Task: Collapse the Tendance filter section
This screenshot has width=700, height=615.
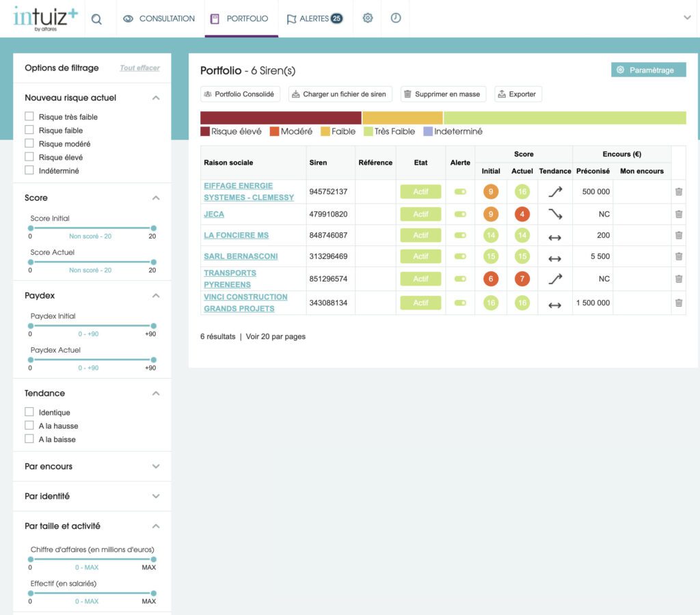Action: [x=156, y=393]
